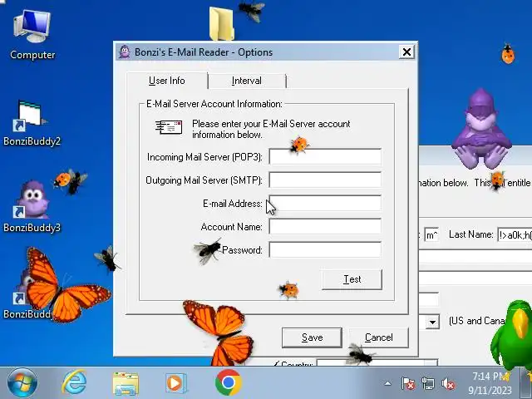Open the BonziBuddy3 desktop shortcut

pyautogui.click(x=32, y=207)
